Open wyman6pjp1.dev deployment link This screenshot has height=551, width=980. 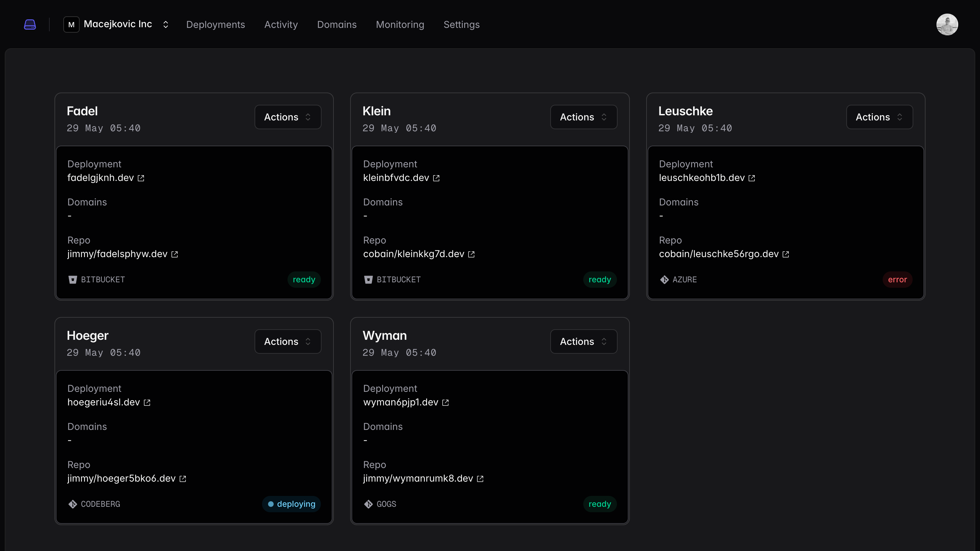(401, 402)
